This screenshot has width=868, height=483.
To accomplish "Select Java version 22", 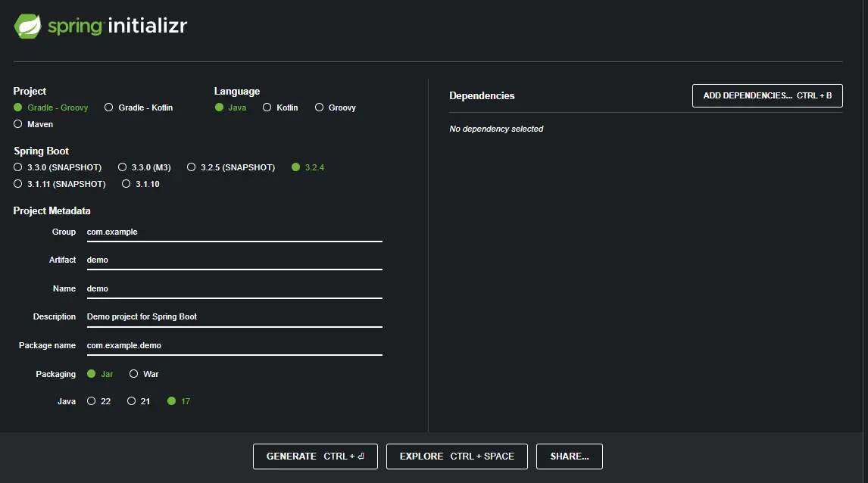I will pos(99,401).
